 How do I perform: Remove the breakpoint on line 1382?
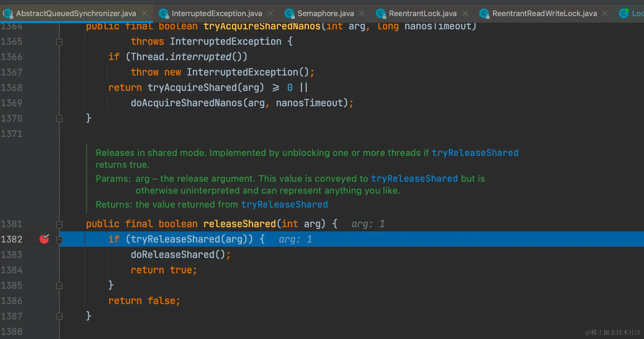(44, 239)
